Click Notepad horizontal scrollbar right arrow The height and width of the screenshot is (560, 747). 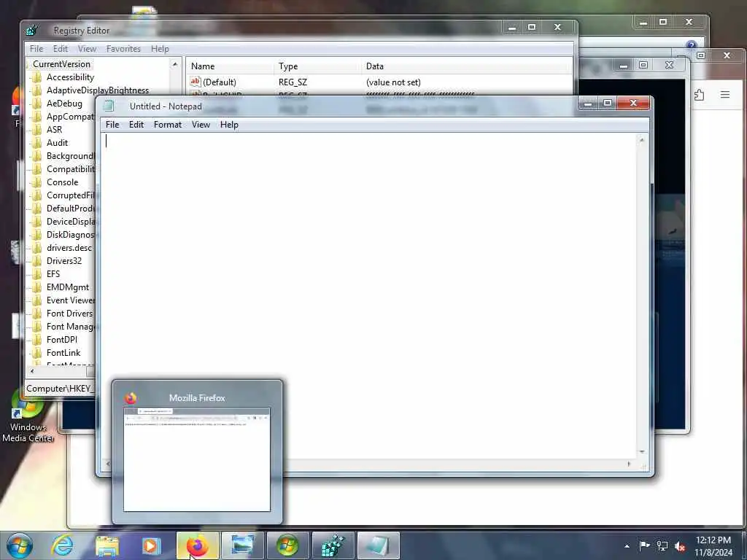coord(629,464)
